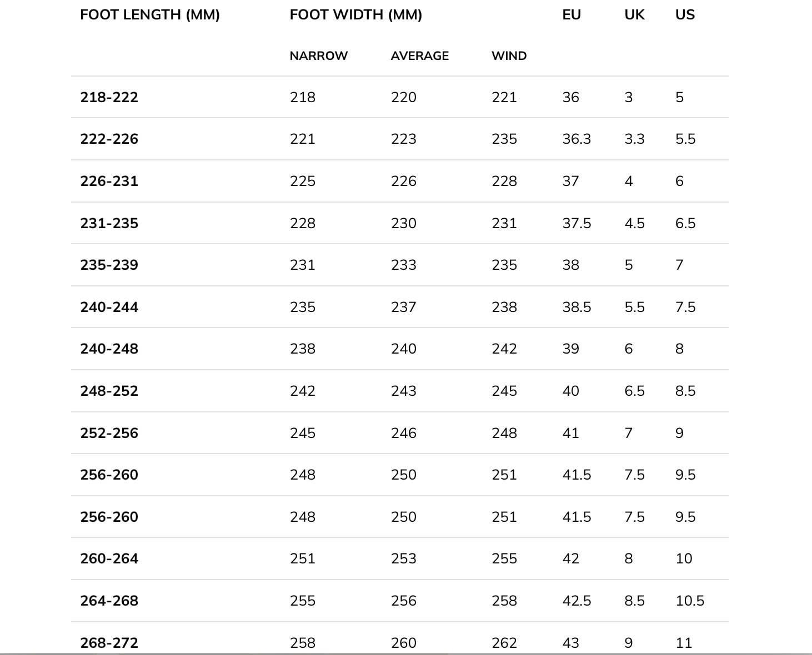Viewport: 812px width, 655px height.
Task: Click the NARROW width sub-header
Action: tap(318, 56)
